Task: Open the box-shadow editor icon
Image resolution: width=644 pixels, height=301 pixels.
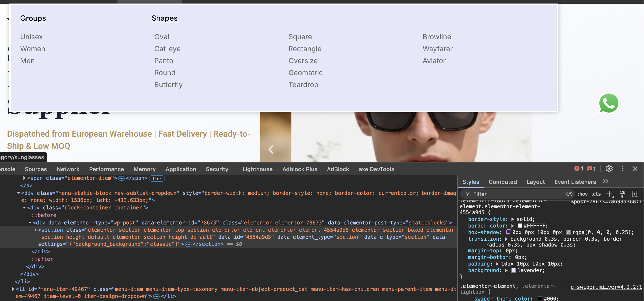Action: [x=508, y=232]
